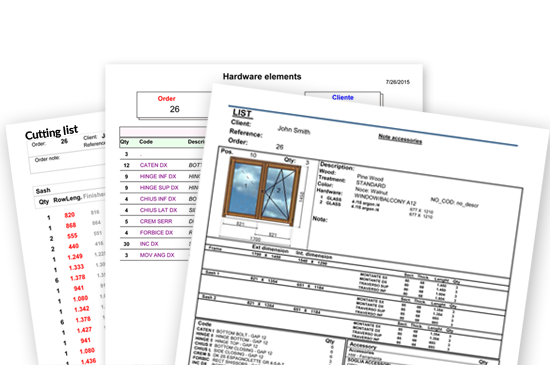Click red value 440 in Cutting list
550x365 pixels.
74,246
